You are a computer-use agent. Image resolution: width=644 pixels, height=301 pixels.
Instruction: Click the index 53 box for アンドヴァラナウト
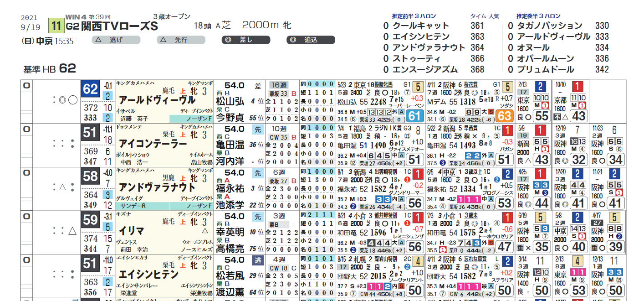505,203
